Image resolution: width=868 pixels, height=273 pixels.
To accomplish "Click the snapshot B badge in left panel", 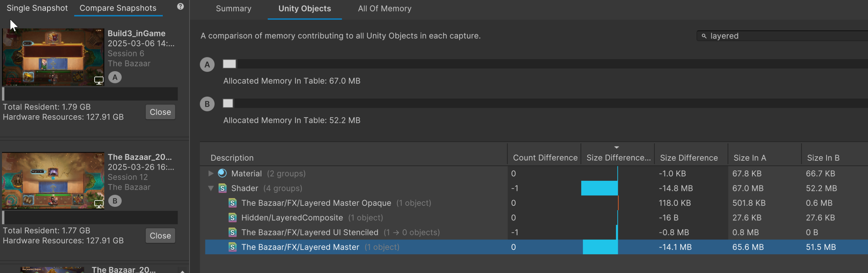I will (x=115, y=201).
